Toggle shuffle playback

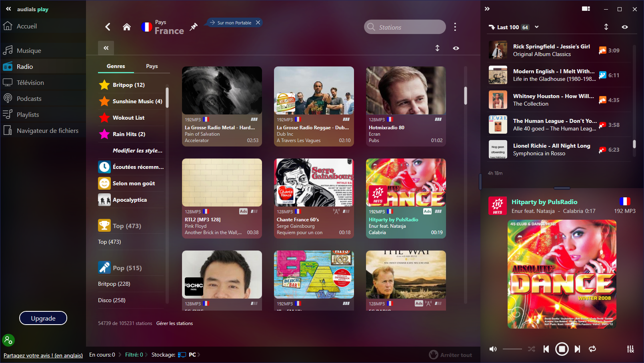tap(531, 349)
